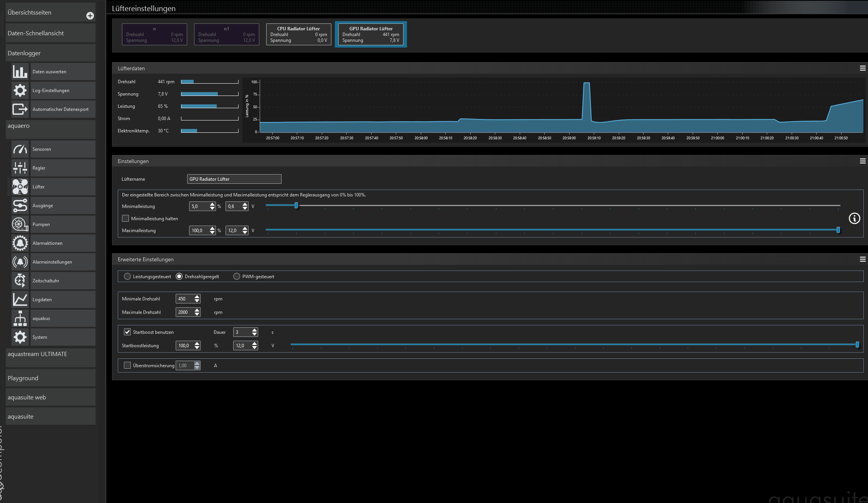Screen dimensions: 868x503
Task: Open Erweiterte Einstellungen panel menu
Action: click(x=863, y=259)
